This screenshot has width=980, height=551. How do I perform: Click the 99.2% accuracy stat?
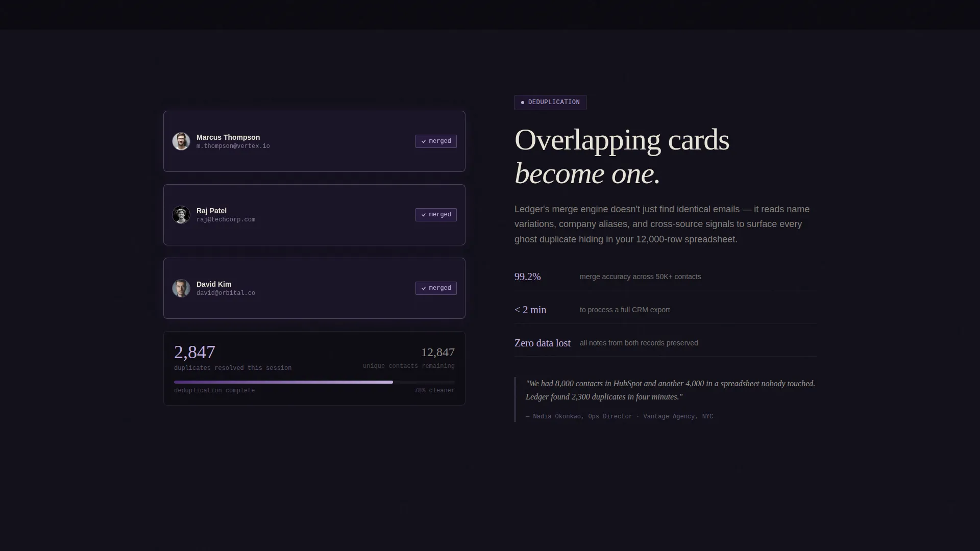[528, 277]
